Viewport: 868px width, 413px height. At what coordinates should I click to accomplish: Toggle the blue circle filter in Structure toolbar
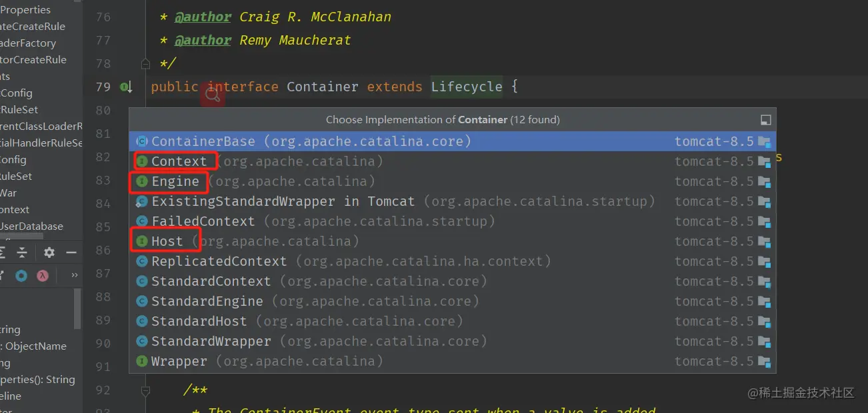pyautogui.click(x=21, y=276)
